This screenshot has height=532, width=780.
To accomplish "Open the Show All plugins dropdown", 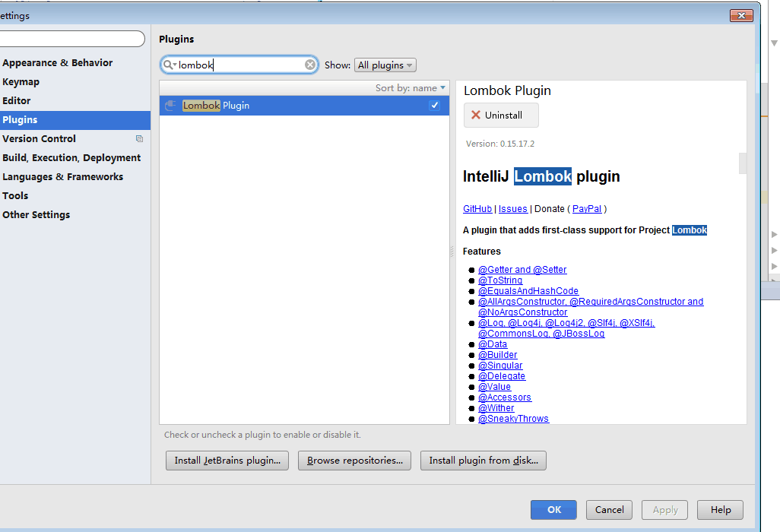I will coord(385,65).
